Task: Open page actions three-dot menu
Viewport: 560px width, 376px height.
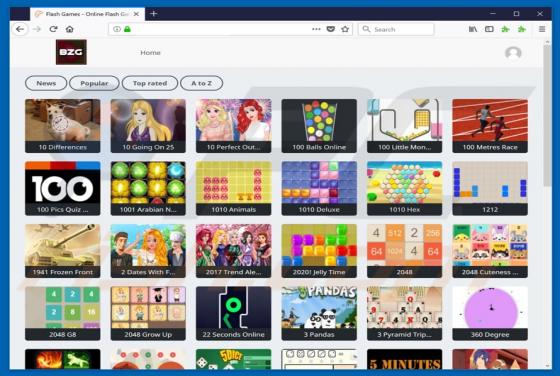Action: (x=316, y=29)
